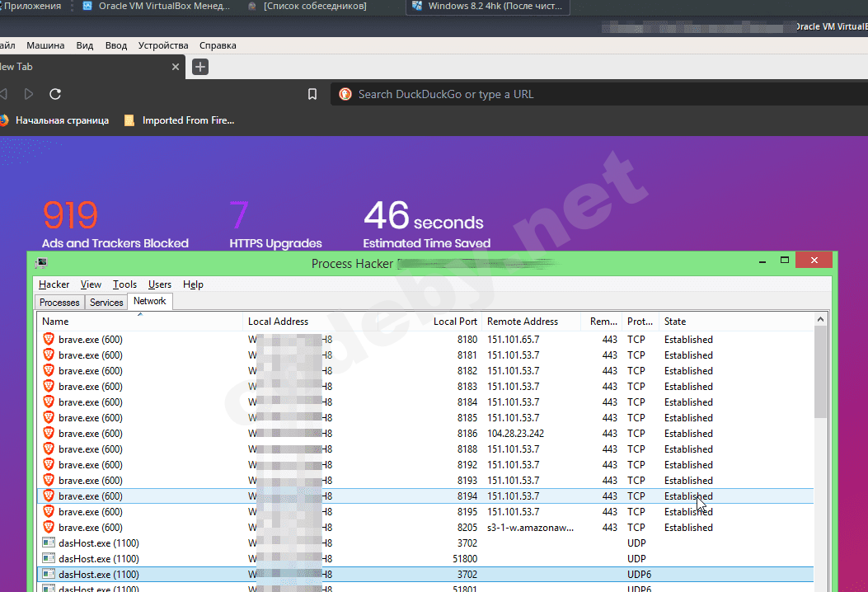The image size is (868, 592).
Task: Click the Brave lion icon in the address bar
Action: point(345,94)
